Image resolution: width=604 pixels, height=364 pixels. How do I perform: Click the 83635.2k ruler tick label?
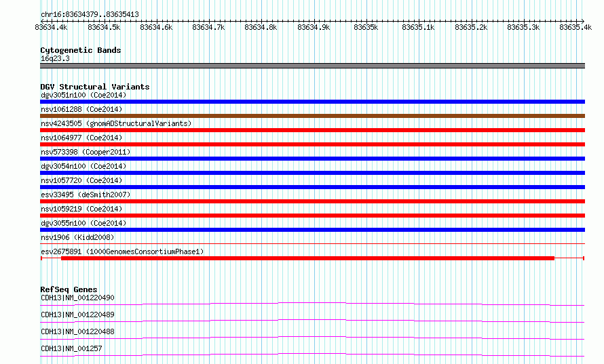[471, 27]
